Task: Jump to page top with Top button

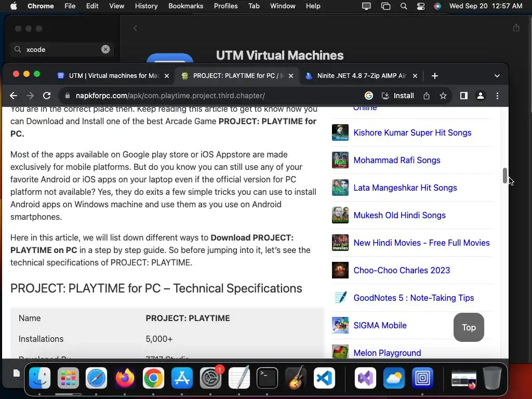Action: (469, 327)
